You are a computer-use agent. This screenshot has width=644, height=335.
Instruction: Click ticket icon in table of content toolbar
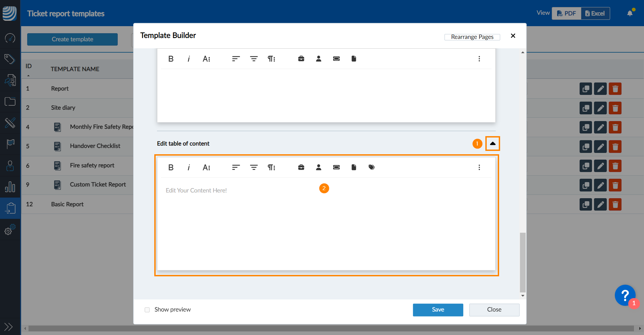pyautogui.click(x=336, y=167)
